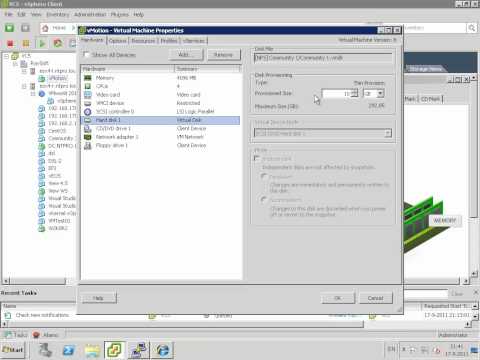Open the File menu
Screen dimensions: 480x360
click(9, 15)
